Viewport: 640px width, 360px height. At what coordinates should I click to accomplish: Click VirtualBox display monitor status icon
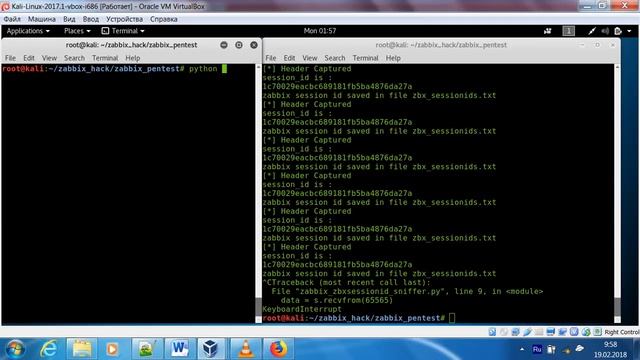coord(551,332)
